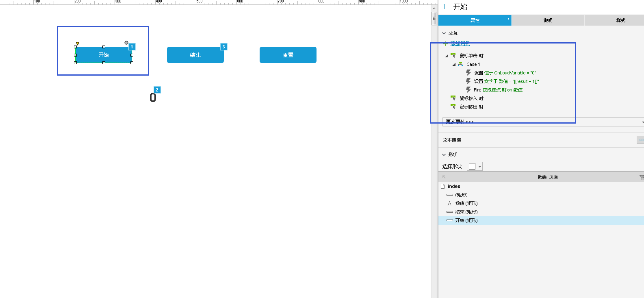Select 结束 (矩形) in the outline
This screenshot has height=298, width=644.
point(541,212)
